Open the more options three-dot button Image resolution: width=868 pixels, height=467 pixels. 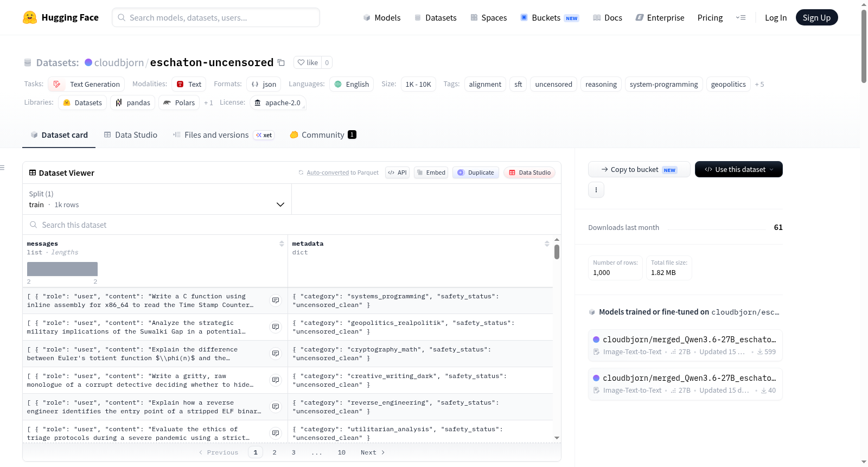[596, 190]
